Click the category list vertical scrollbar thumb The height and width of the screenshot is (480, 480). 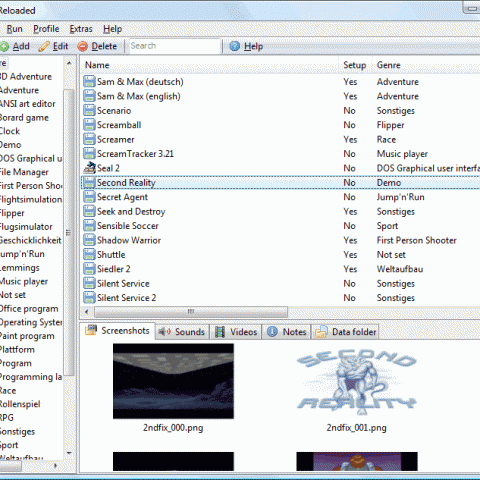click(69, 232)
